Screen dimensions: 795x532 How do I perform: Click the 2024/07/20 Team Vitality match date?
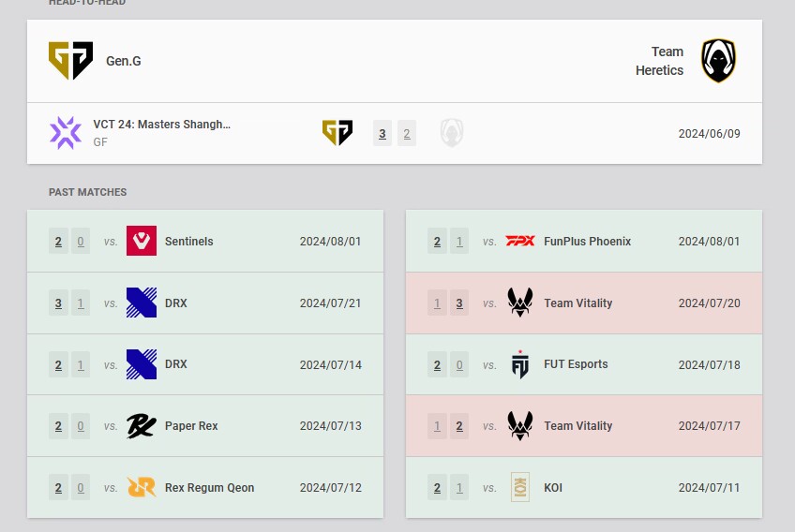tap(709, 303)
